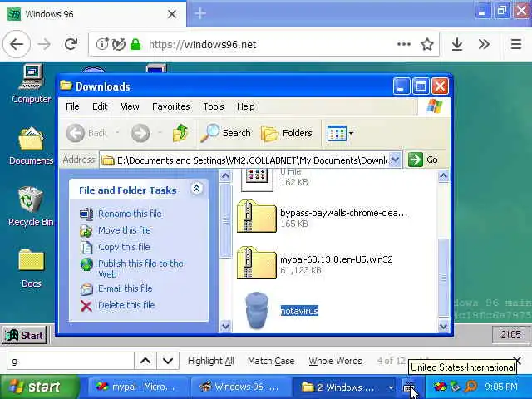This screenshot has height=399, width=532.
Task: Click Publish this file to the Web
Action: point(140,268)
